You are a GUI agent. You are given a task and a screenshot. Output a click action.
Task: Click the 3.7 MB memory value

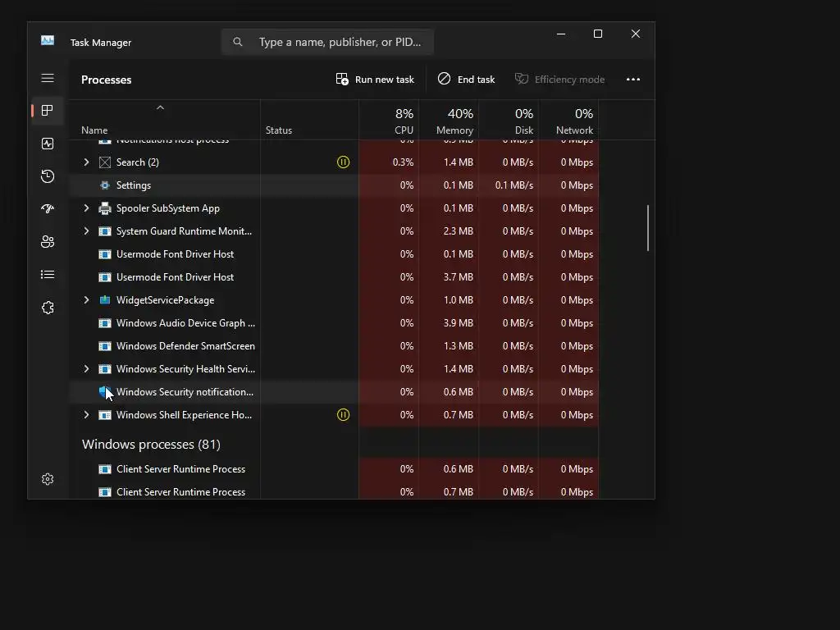click(458, 277)
